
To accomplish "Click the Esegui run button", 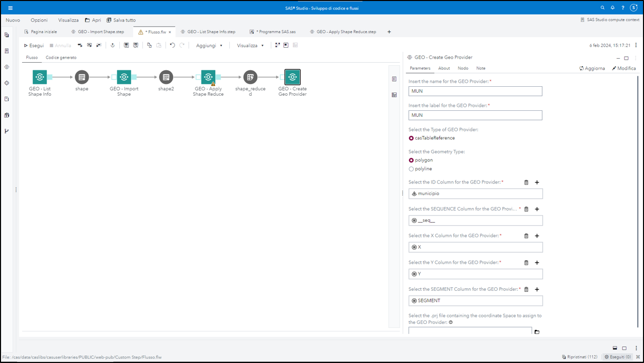I will [x=34, y=46].
